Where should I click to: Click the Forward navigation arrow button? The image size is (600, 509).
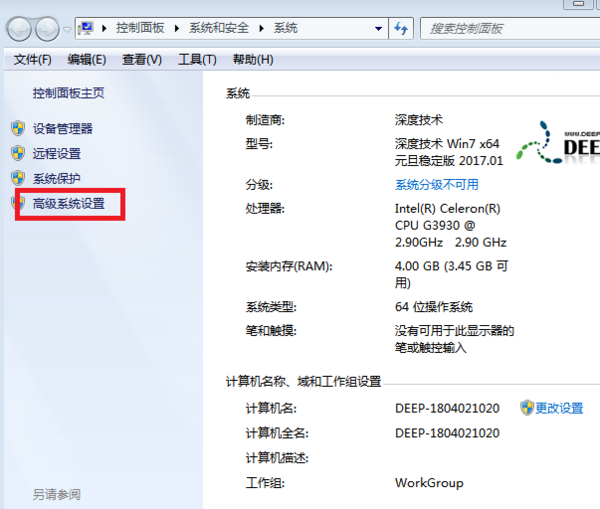pos(47,29)
